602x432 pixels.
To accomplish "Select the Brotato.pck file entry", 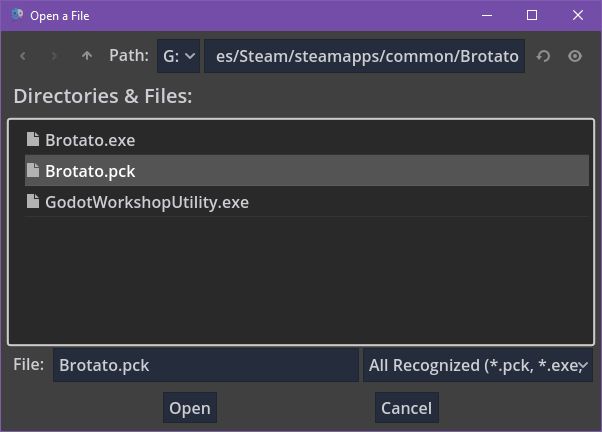I will (90, 171).
